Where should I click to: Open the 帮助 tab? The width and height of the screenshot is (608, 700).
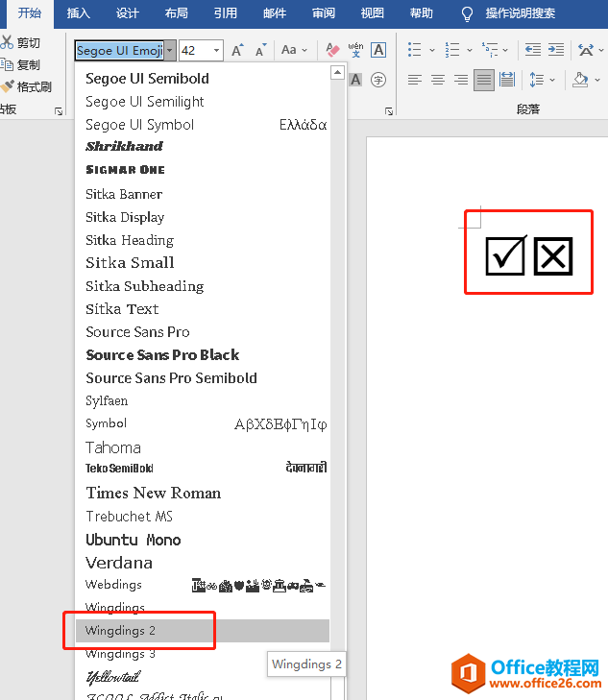pyautogui.click(x=422, y=13)
